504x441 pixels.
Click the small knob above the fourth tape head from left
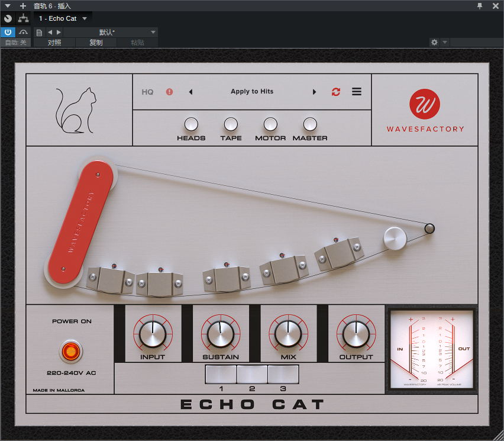(x=282, y=255)
